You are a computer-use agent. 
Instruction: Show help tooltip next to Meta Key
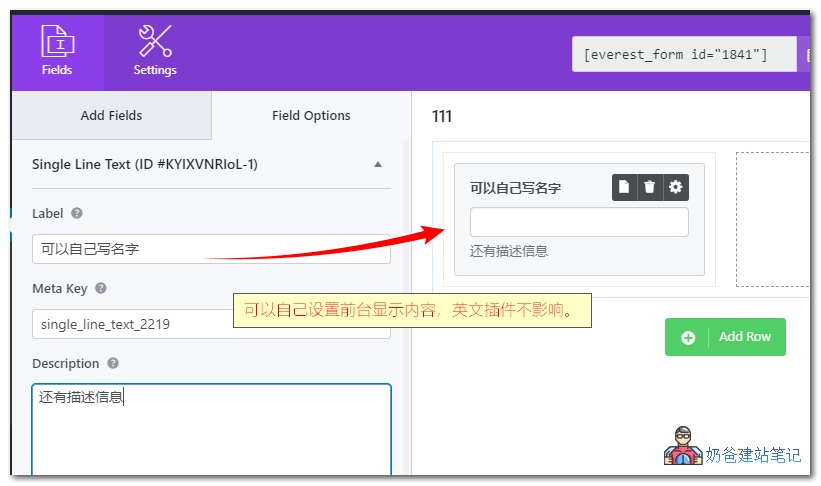point(101,288)
